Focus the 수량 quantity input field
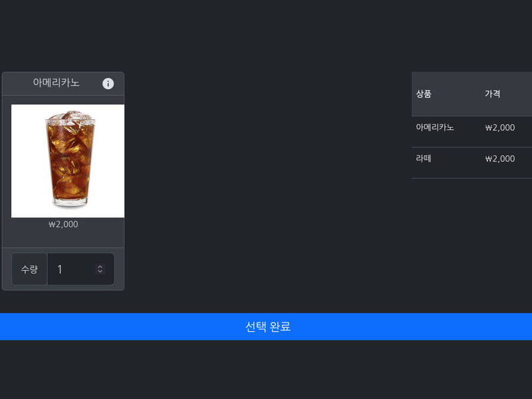The image size is (532, 399). pos(80,269)
